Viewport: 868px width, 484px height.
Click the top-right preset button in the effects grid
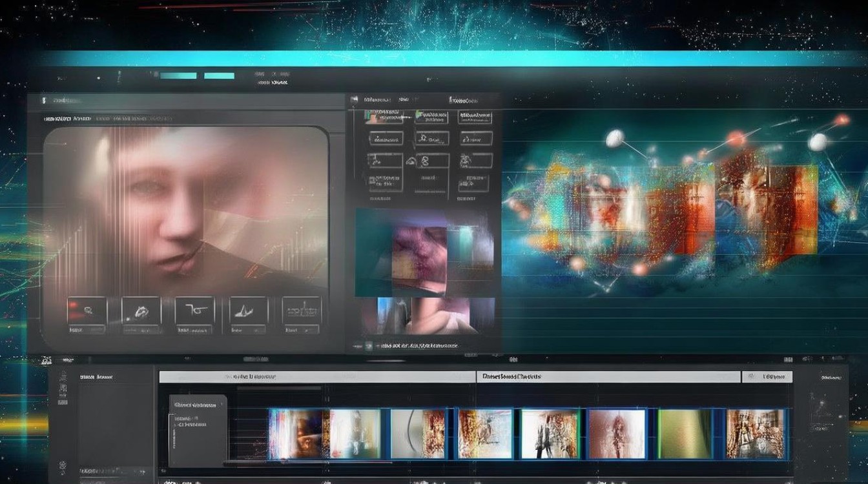[475, 117]
